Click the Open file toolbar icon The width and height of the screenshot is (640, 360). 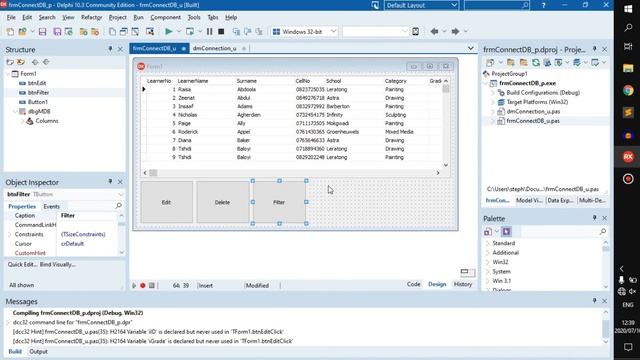[x=22, y=31]
